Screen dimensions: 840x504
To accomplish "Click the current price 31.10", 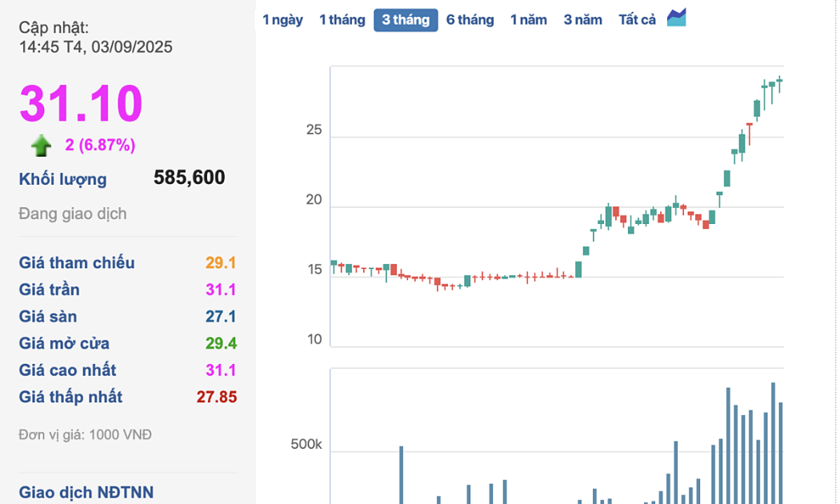I will coord(81,104).
